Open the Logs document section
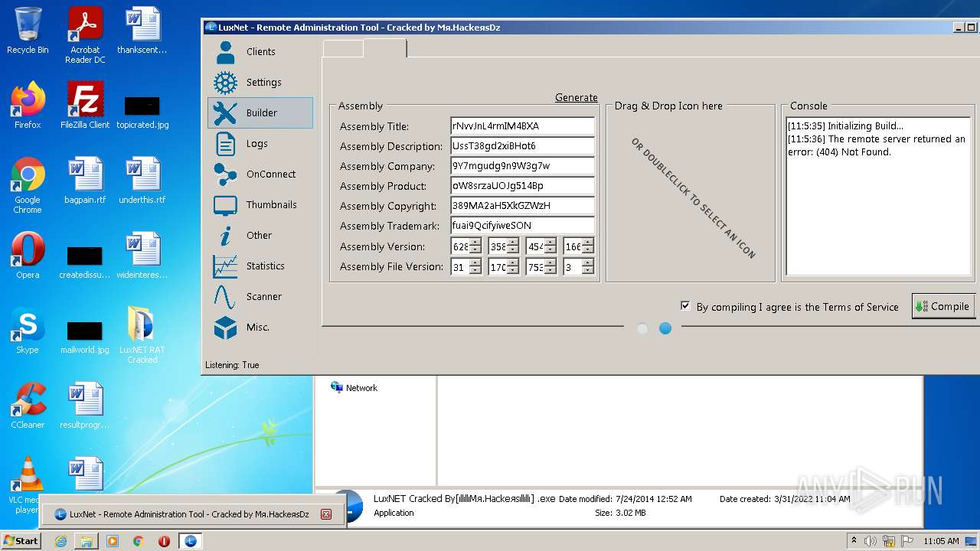The image size is (980, 551). pyautogui.click(x=260, y=144)
